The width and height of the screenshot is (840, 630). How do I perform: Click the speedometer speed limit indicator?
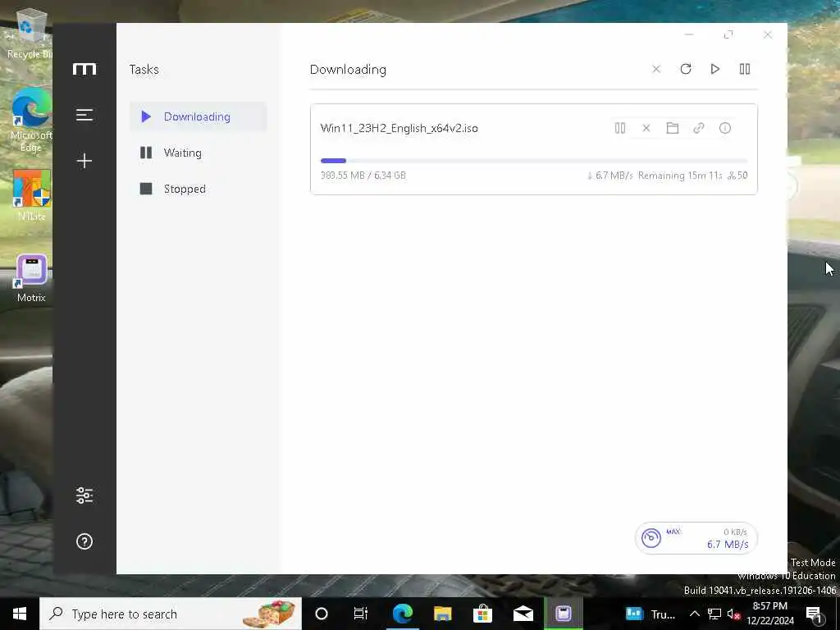(651, 538)
